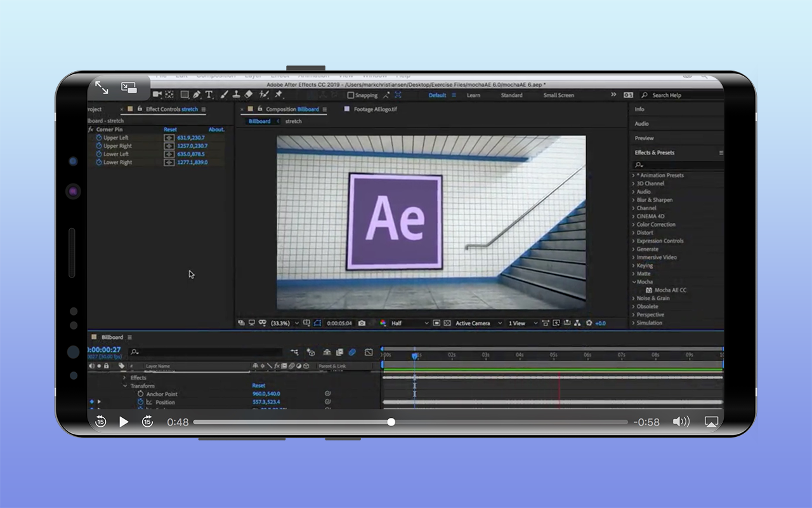Click the Mocha AE CC effect icon

pyautogui.click(x=649, y=290)
